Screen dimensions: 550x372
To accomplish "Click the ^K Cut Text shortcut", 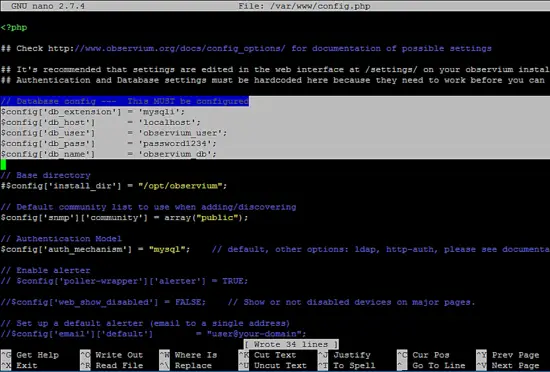I will tap(268, 355).
